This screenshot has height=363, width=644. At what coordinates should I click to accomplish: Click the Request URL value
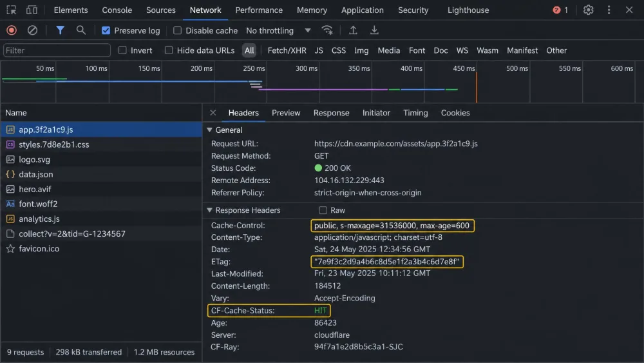395,144
